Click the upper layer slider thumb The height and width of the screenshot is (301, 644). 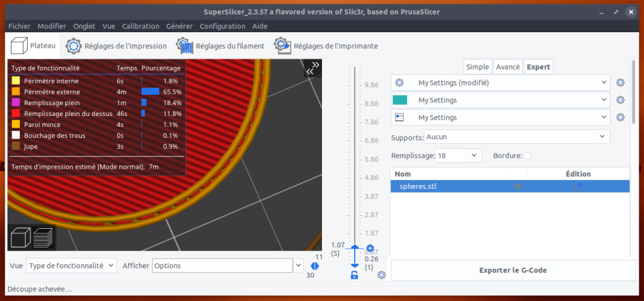click(354, 248)
